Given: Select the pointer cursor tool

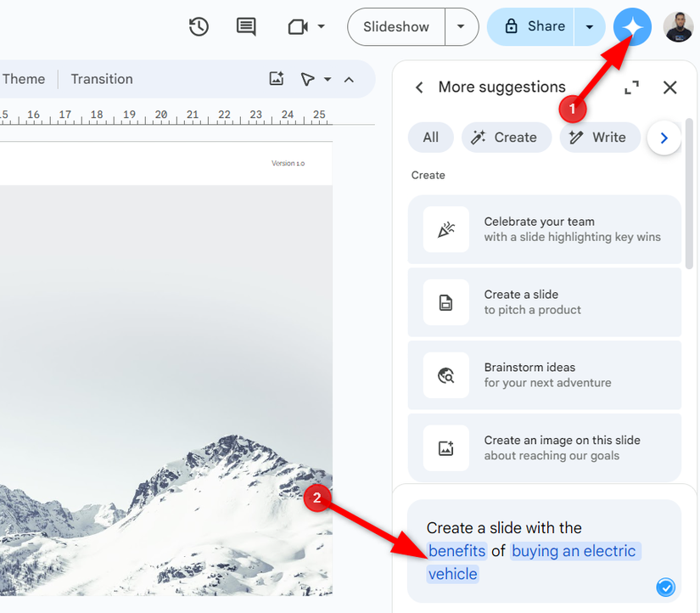Looking at the screenshot, I should coord(307,79).
